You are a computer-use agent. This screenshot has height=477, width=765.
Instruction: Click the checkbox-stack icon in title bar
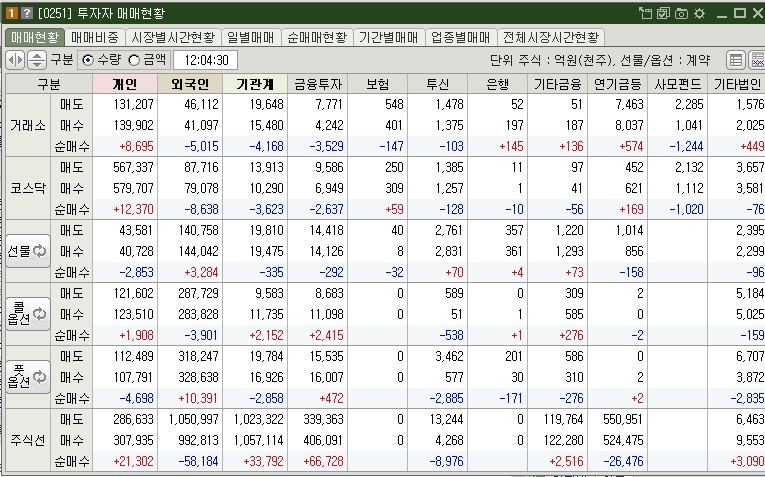click(x=663, y=13)
